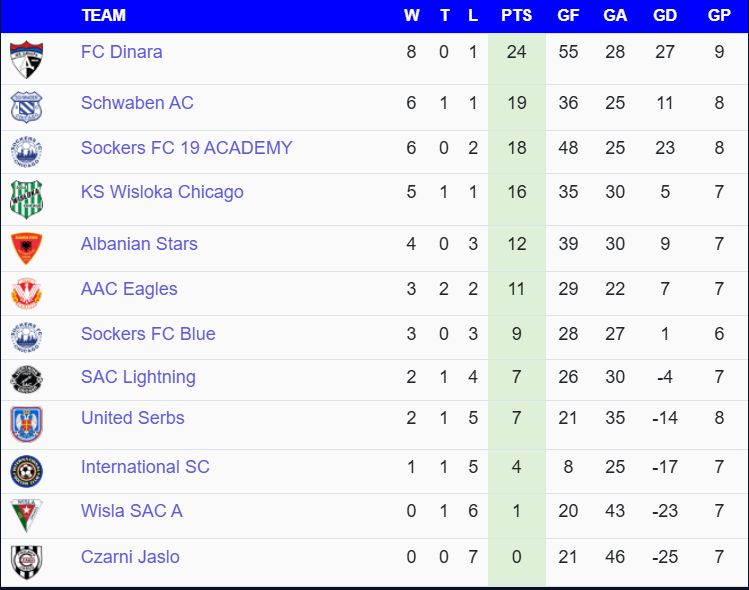Open the Sockers FC 19 ACADEMY link
This screenshot has width=749, height=590.
click(186, 148)
